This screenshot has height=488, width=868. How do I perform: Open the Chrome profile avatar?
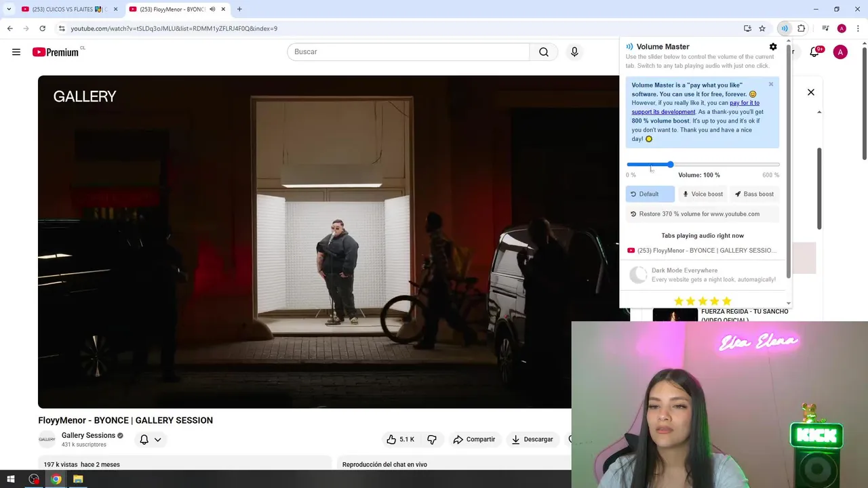pyautogui.click(x=842, y=28)
